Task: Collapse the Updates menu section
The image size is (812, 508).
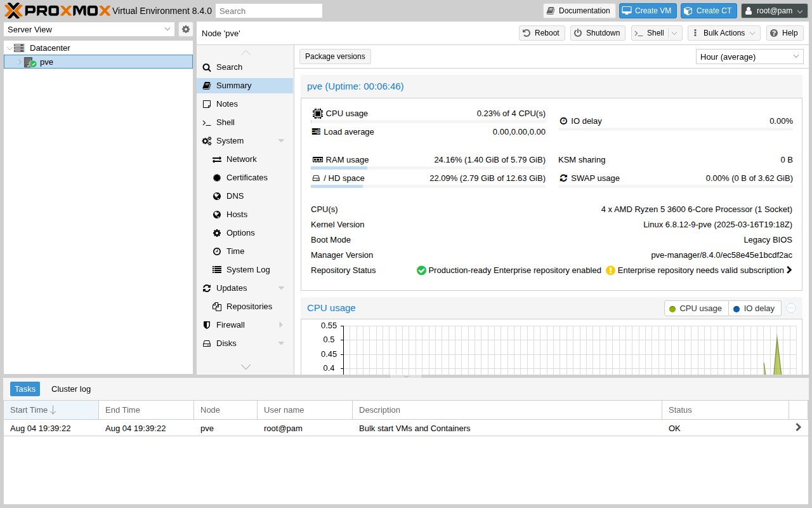Action: [281, 288]
